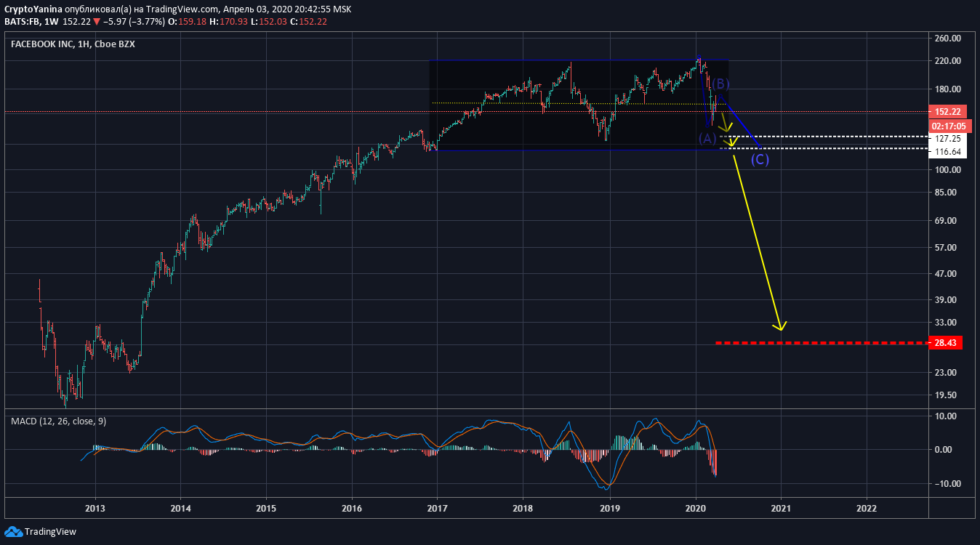Viewport: 980px width, 545px height.
Task: Click the 2016 year label on the time axis
Action: click(x=352, y=508)
